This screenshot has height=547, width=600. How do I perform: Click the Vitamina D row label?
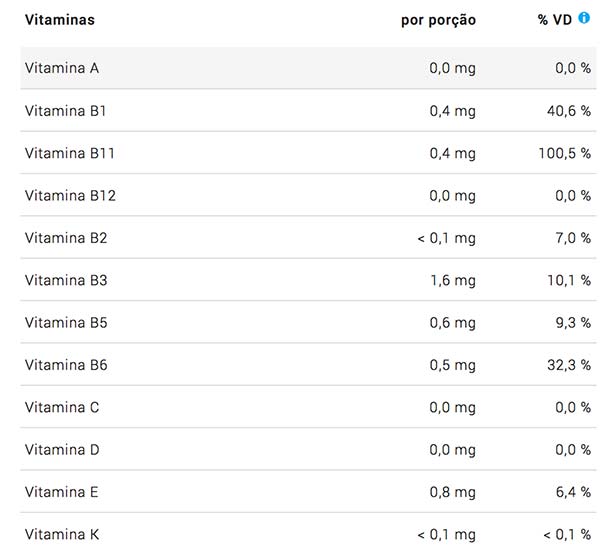[x=62, y=449]
